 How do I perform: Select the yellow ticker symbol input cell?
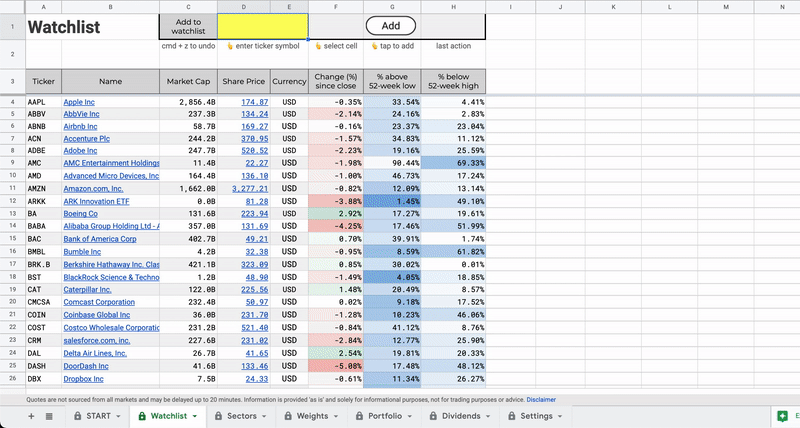(263, 27)
